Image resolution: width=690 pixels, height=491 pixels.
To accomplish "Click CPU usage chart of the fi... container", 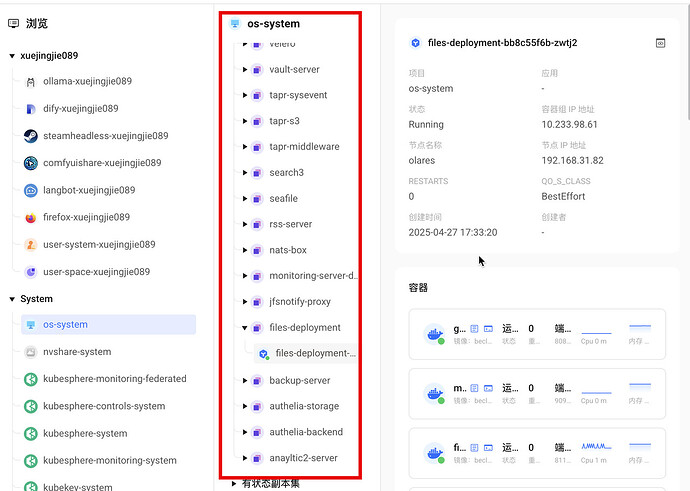I will (596, 447).
